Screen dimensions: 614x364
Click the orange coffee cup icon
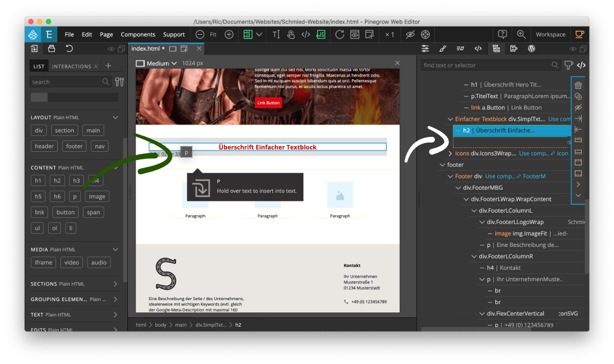579,34
